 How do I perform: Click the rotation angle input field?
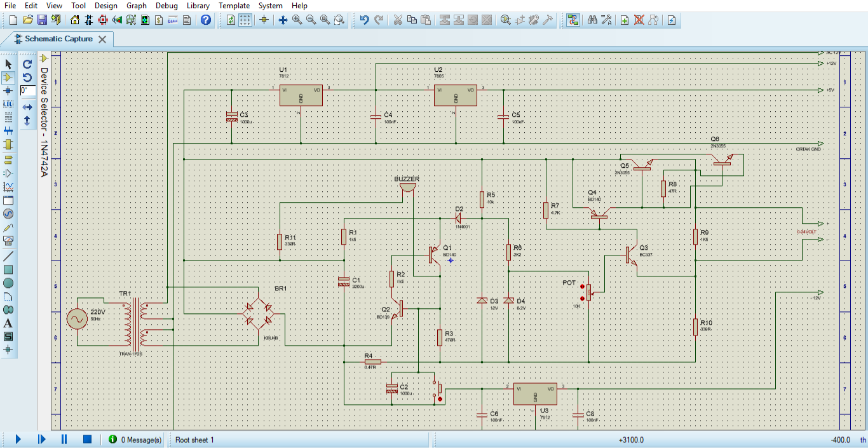(27, 91)
